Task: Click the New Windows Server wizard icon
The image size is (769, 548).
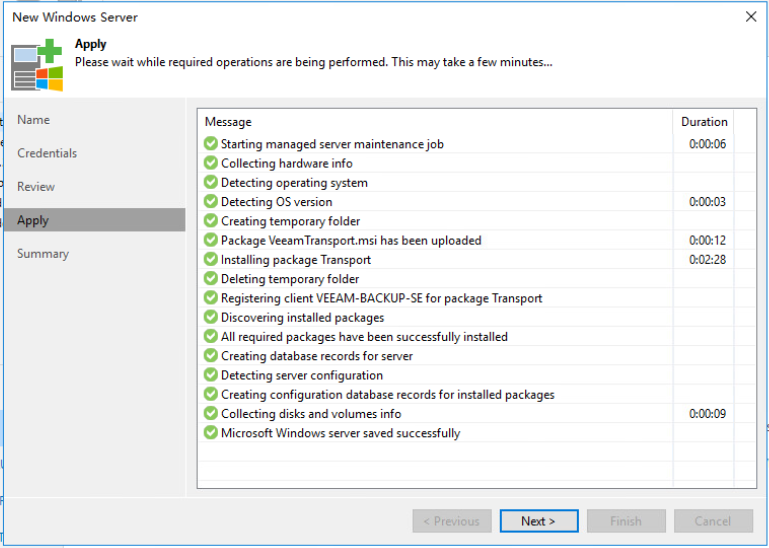Action: pyautogui.click(x=37, y=65)
